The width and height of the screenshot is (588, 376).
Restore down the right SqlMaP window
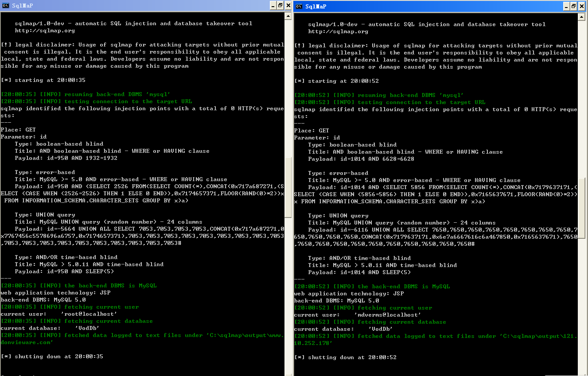574,6
